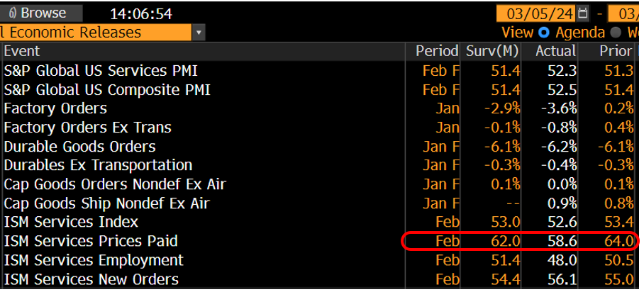Image resolution: width=644 pixels, height=292 pixels.
Task: Click the time display 14:06:54
Action: tap(141, 14)
